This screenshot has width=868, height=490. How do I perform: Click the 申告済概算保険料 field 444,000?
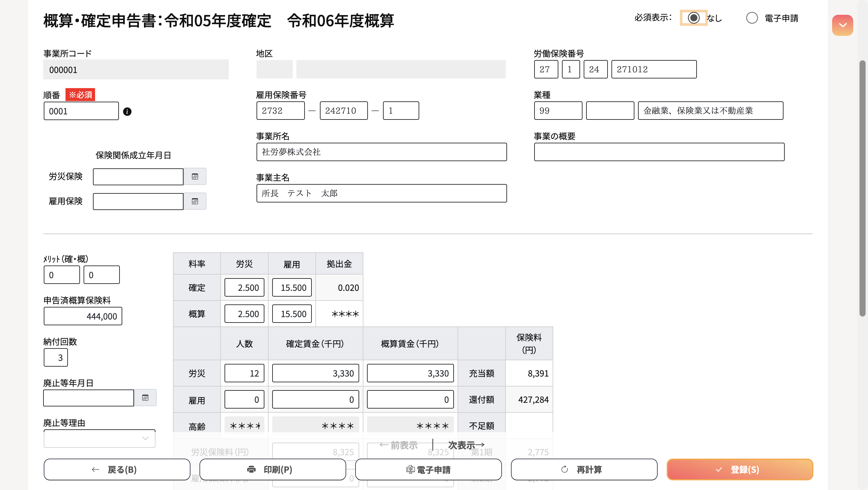point(83,316)
